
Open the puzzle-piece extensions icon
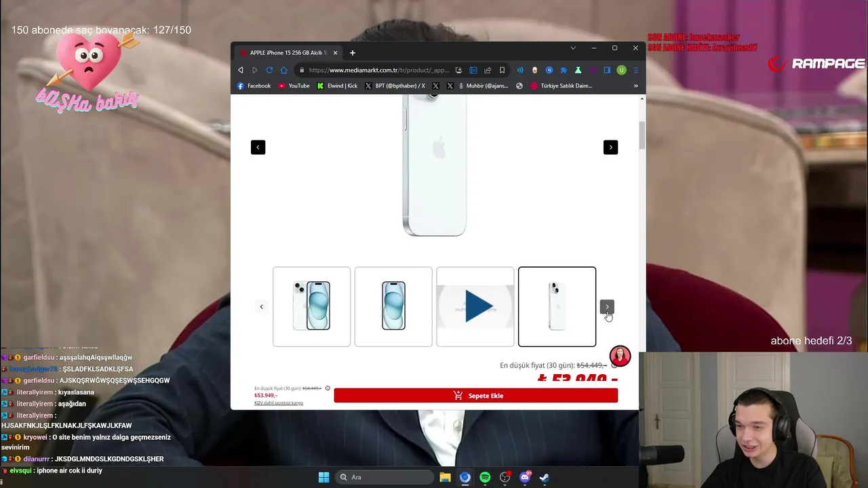564,70
